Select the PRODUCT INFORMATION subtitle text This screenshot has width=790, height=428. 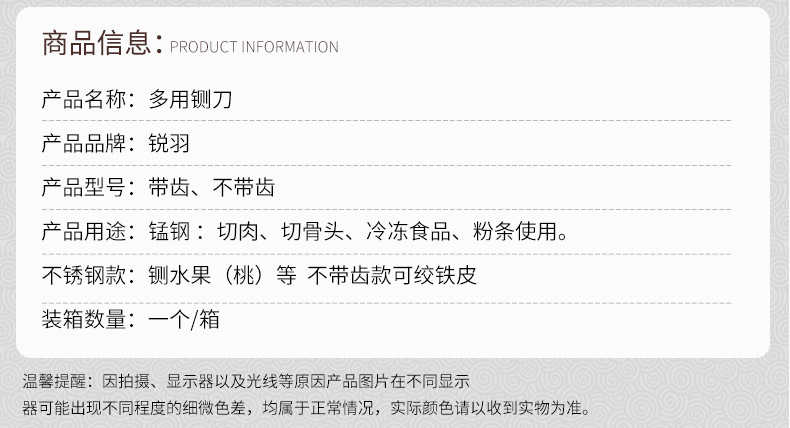pyautogui.click(x=254, y=47)
